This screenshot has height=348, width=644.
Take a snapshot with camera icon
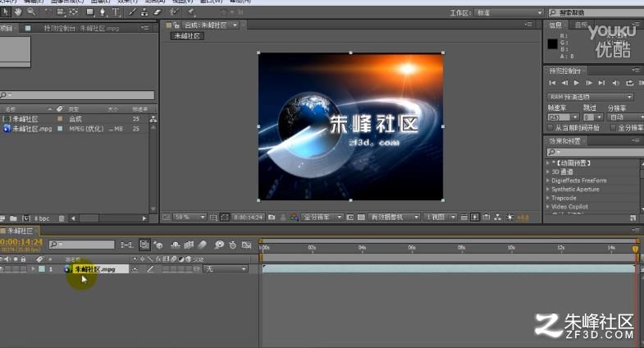[272, 217]
